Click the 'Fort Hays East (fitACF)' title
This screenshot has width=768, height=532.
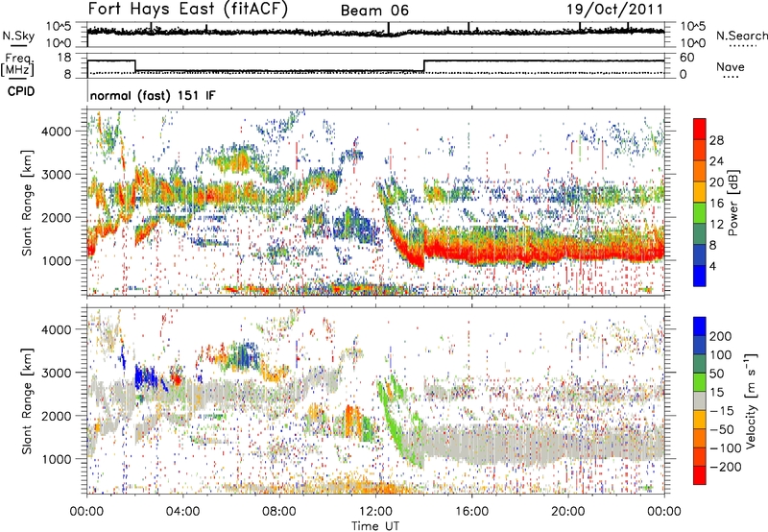187,9
